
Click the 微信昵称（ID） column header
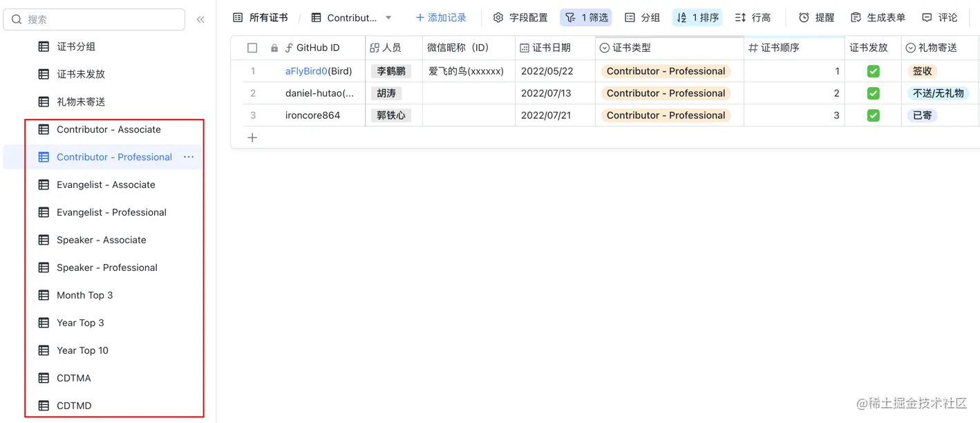469,48
